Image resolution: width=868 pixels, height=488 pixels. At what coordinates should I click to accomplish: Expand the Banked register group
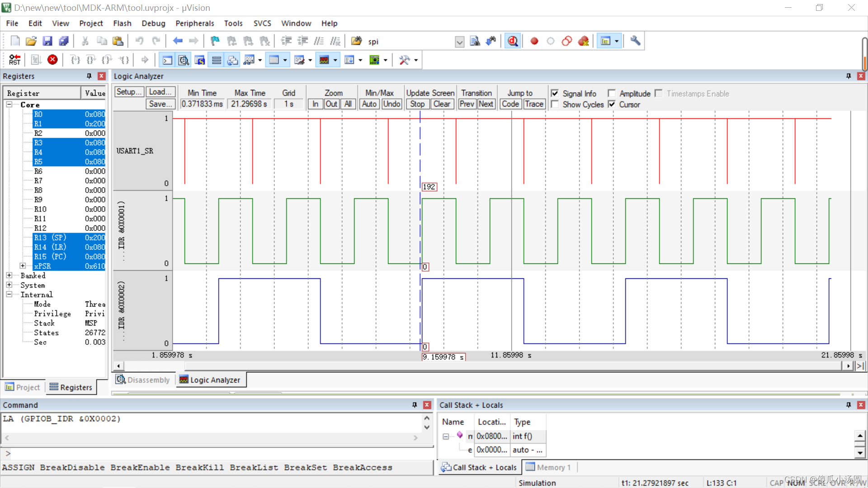(9, 275)
